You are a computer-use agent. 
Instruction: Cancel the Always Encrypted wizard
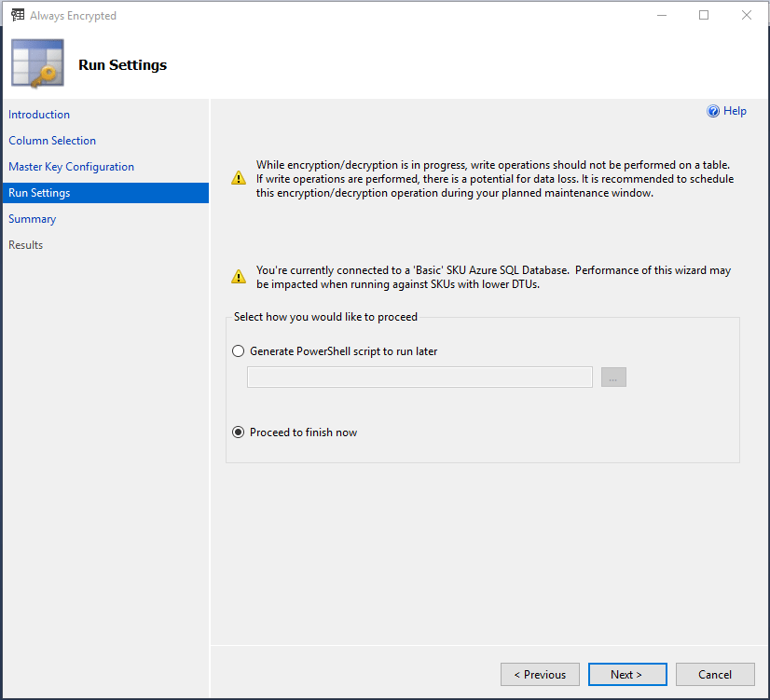pyautogui.click(x=715, y=674)
